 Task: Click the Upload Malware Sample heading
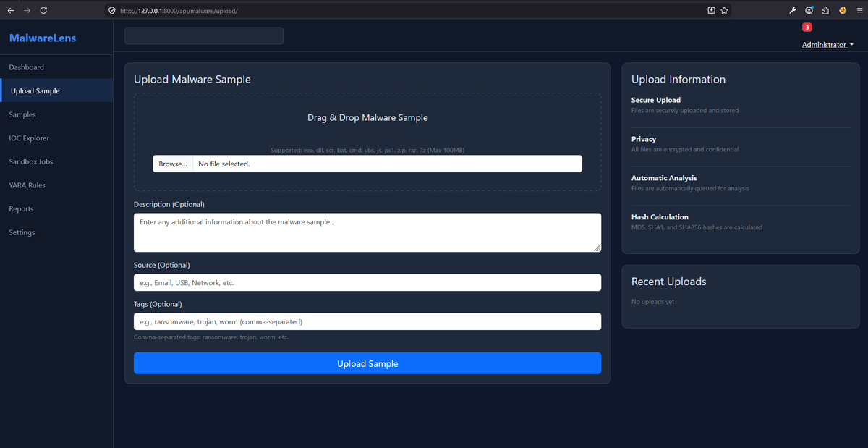pos(192,80)
